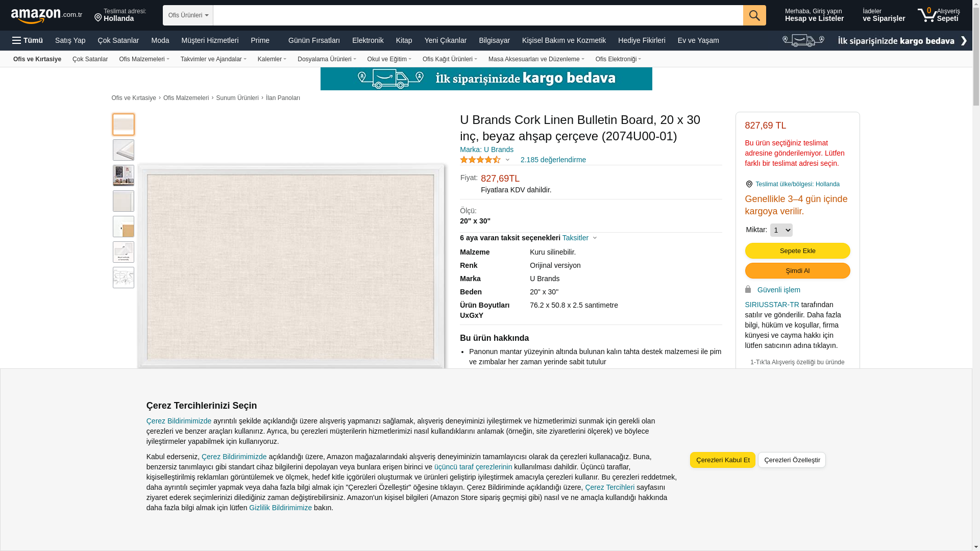Screen dimensions: 980x551
Task: Click into the search input field
Action: [x=477, y=15]
